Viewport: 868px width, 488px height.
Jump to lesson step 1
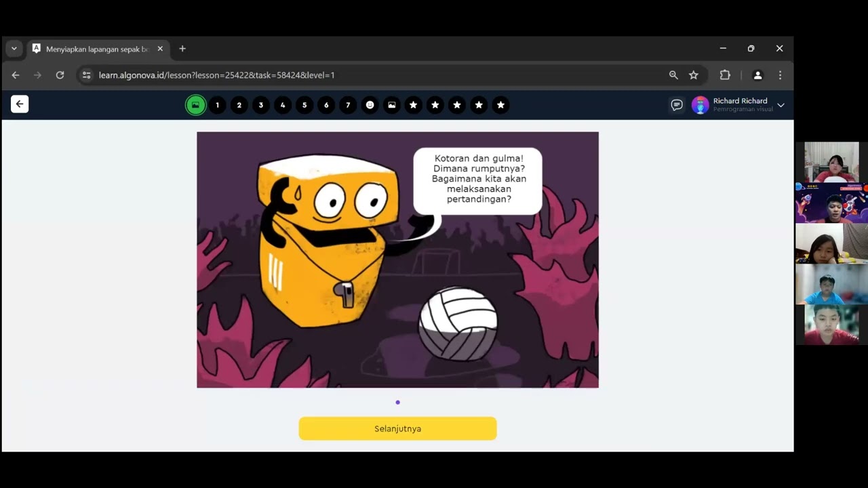click(x=217, y=105)
